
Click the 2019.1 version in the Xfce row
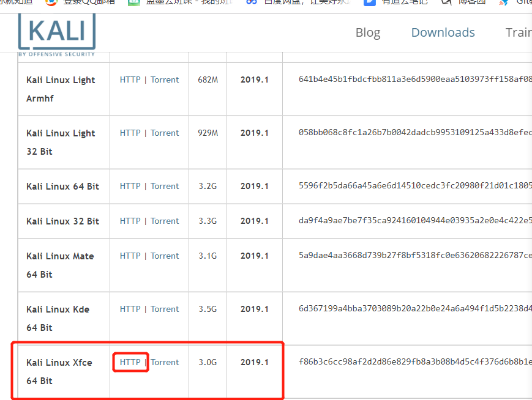pyautogui.click(x=255, y=362)
